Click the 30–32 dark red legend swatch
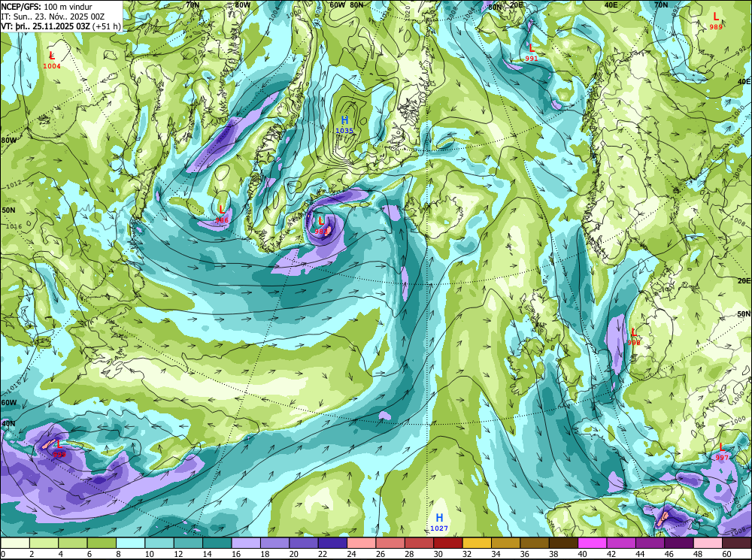This screenshot has width=752, height=560. point(448,543)
